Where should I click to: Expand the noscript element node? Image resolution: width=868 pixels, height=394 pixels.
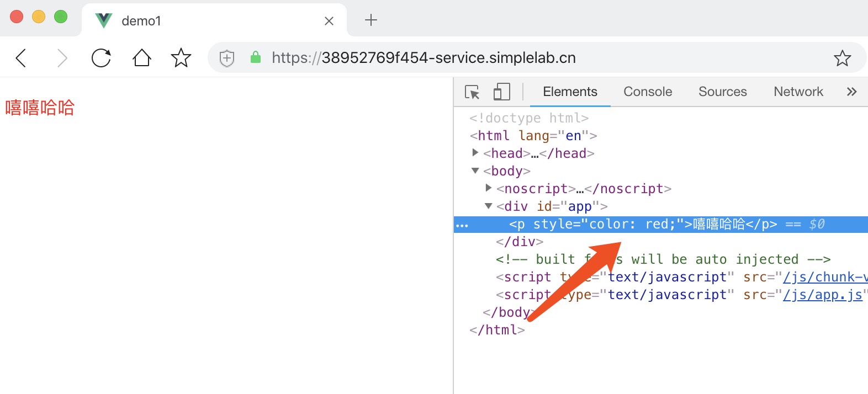(489, 188)
